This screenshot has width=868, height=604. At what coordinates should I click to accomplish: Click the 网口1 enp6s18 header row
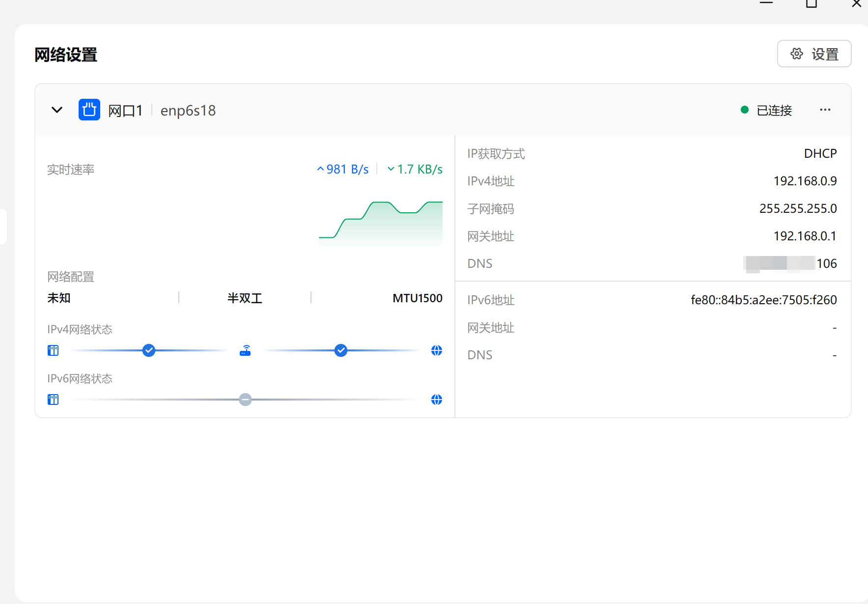pyautogui.click(x=393, y=110)
